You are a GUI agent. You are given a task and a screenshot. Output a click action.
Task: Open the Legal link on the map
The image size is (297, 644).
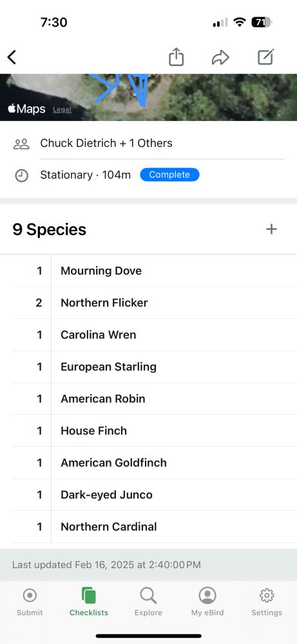pos(62,109)
